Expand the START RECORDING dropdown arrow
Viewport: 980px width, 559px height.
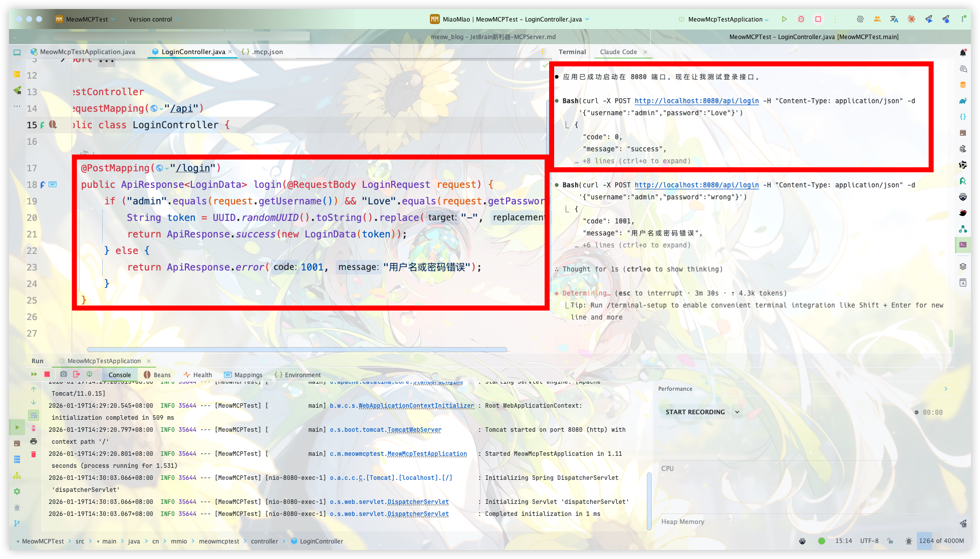click(x=737, y=412)
